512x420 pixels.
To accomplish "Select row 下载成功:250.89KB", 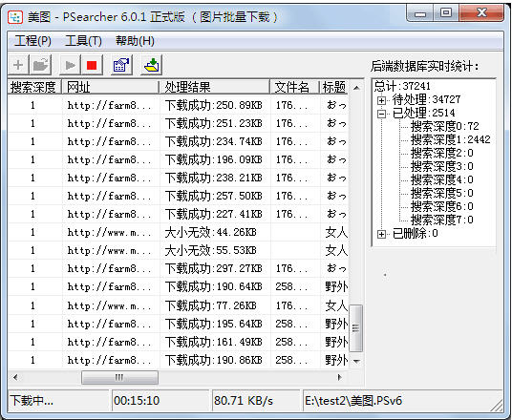I will [179, 105].
